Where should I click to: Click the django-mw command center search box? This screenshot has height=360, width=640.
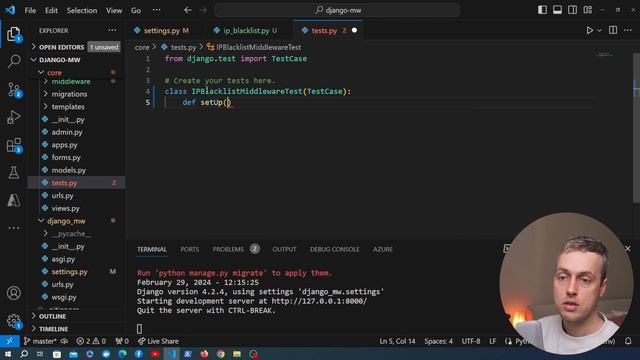(337, 10)
